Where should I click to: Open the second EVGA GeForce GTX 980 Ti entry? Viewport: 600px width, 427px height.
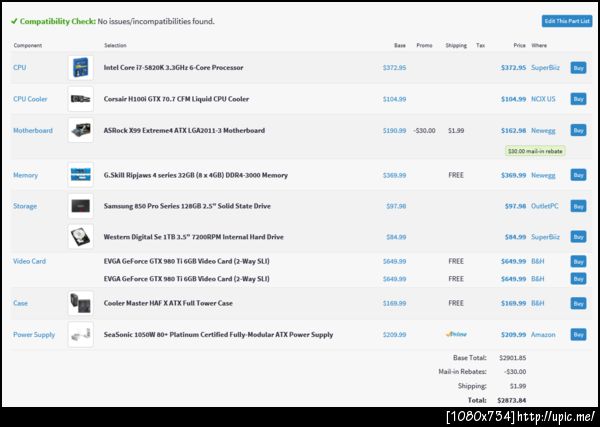pyautogui.click(x=186, y=279)
